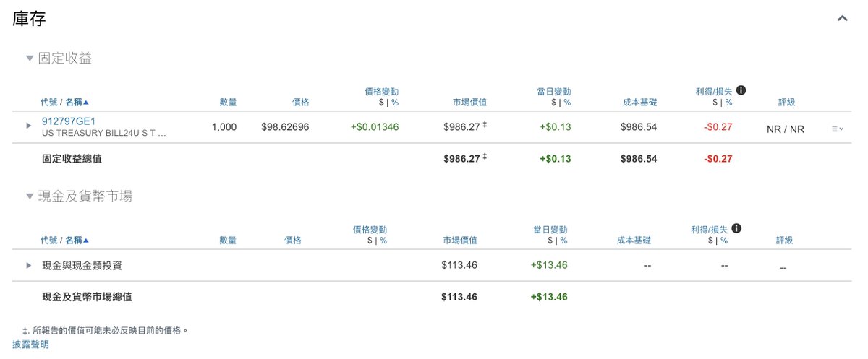Collapse the 庫存 section with top-right chevron
This screenshot has height=359, width=868.
coord(842,19)
